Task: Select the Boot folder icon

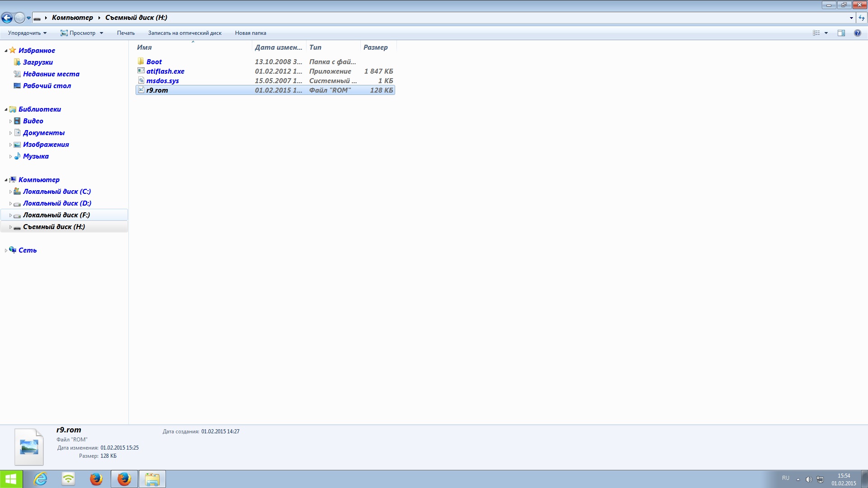Action: (x=141, y=61)
